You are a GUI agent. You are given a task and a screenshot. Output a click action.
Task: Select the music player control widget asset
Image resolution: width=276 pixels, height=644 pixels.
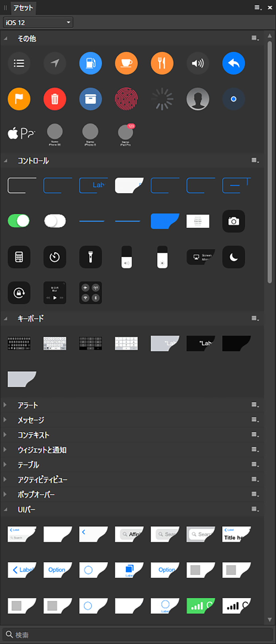click(55, 293)
